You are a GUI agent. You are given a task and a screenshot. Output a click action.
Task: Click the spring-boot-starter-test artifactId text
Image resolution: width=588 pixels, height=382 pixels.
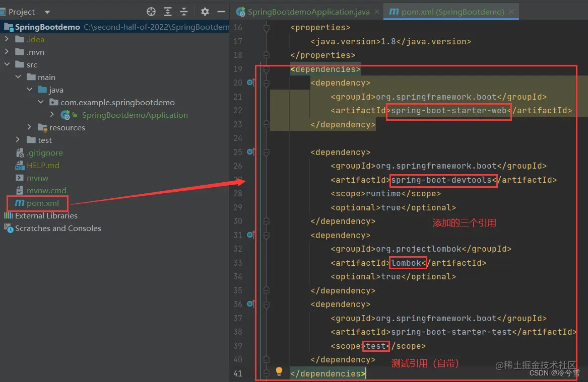tap(451, 332)
